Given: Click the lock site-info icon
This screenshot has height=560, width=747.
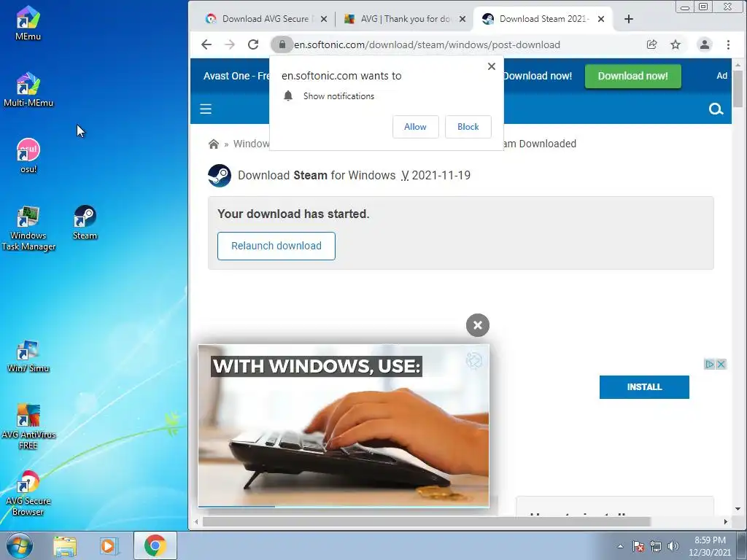Looking at the screenshot, I should point(282,44).
